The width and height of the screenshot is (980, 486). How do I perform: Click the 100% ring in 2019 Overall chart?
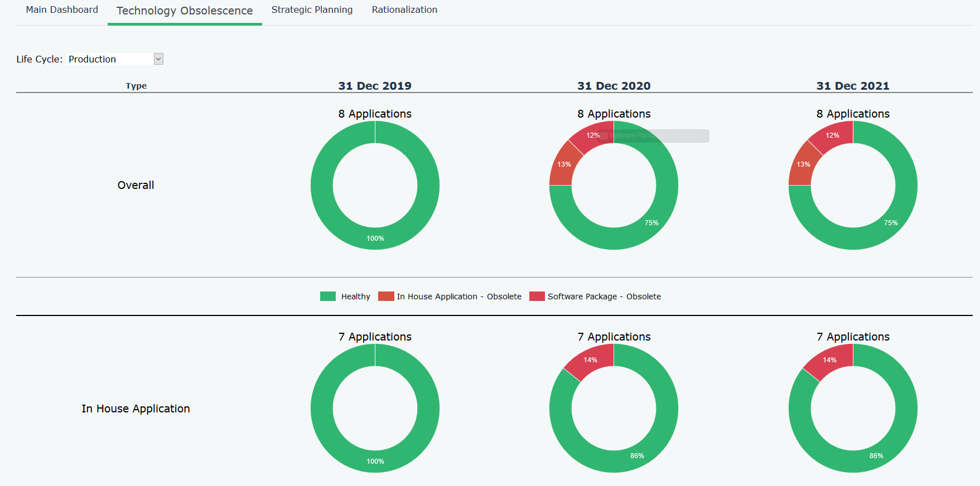pos(375,239)
